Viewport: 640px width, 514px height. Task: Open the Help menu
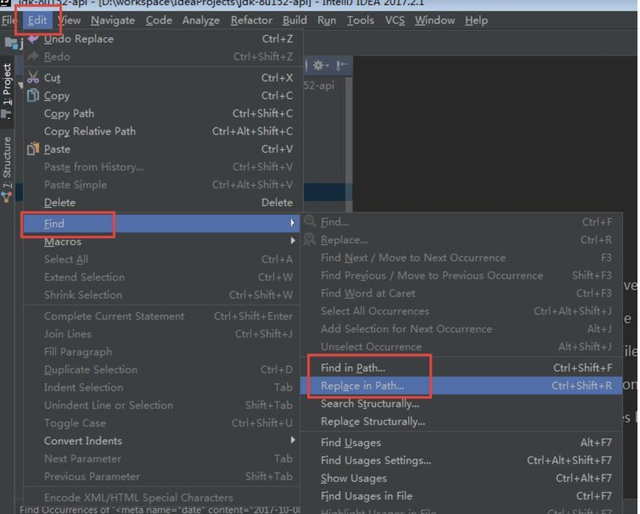476,20
